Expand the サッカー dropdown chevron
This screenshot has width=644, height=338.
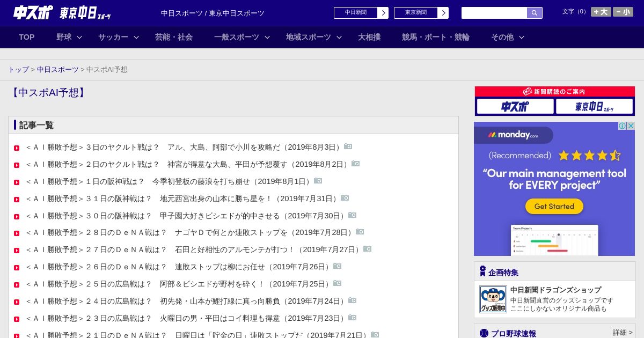click(x=136, y=38)
